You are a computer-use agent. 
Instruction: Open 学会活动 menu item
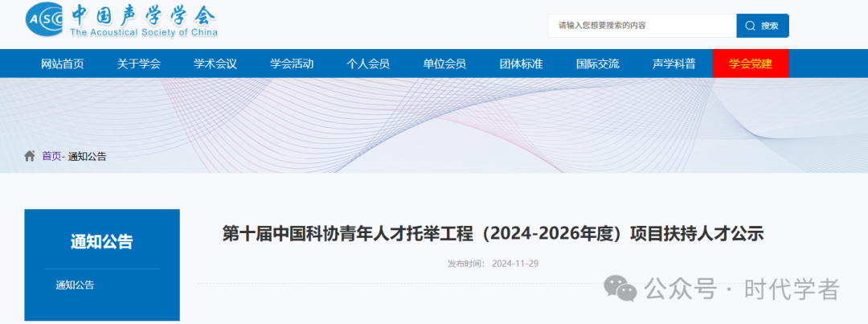pos(292,64)
